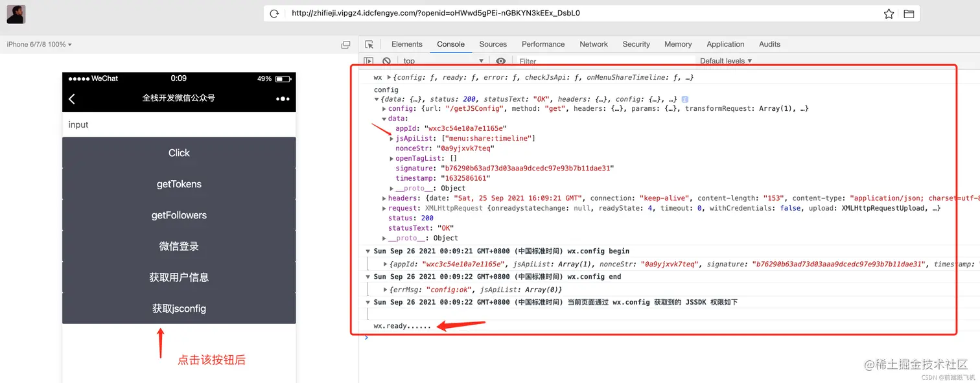
Task: Open the folder icon beside the star
Action: 909,14
